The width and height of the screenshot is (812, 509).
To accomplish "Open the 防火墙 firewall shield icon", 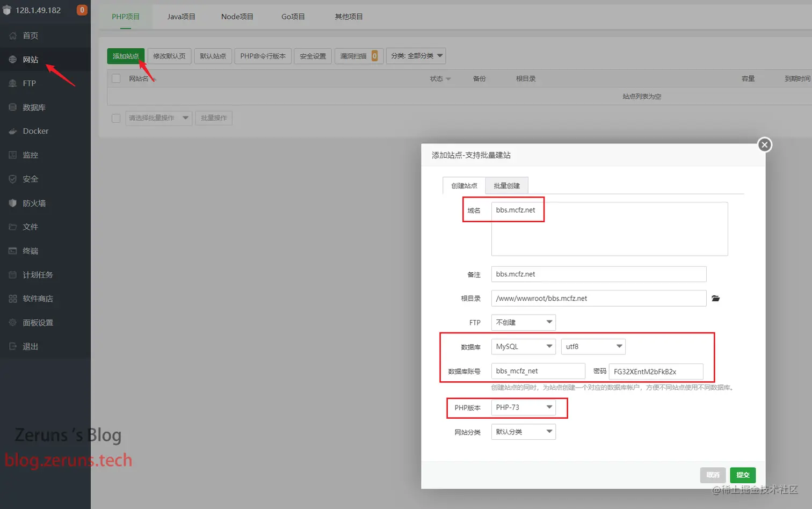I will [13, 203].
